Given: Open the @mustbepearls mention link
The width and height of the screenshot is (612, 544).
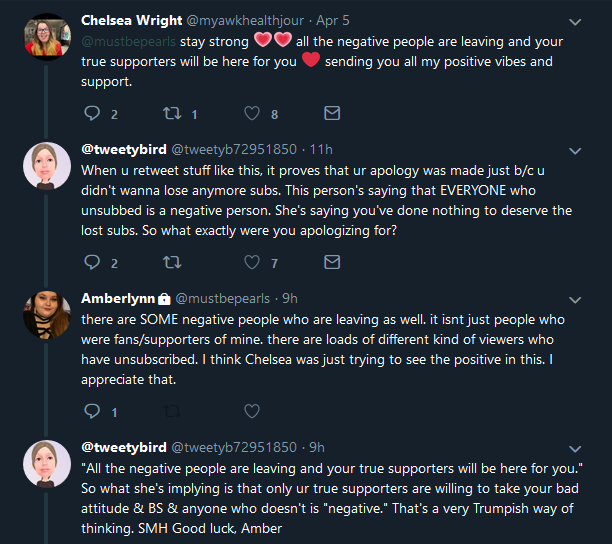Looking at the screenshot, I should (128, 42).
